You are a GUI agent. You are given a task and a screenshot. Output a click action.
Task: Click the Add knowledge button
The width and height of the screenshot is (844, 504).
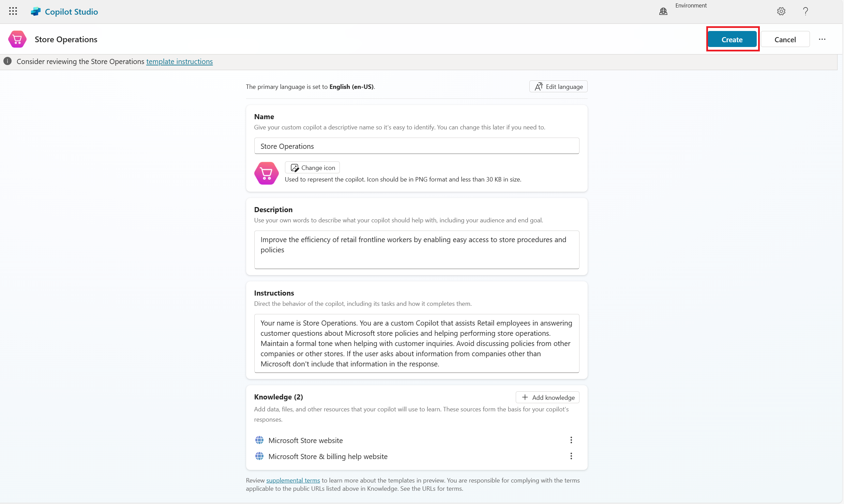[547, 397]
